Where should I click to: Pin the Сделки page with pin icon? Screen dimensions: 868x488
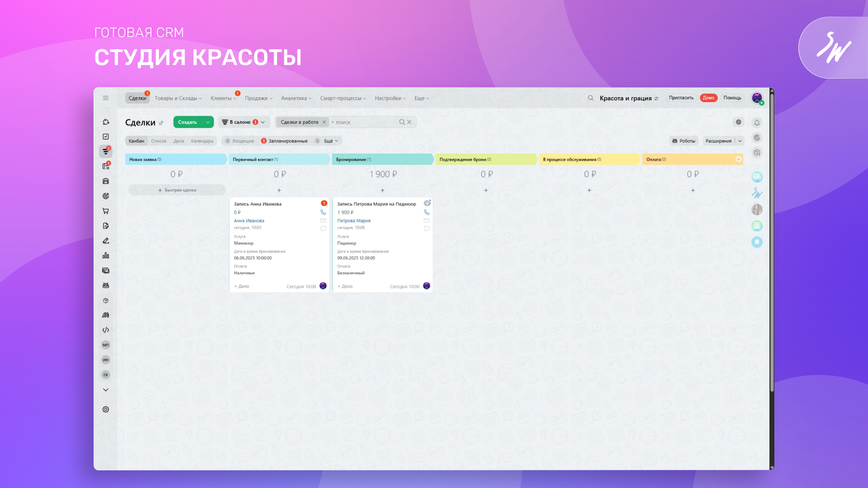[x=161, y=123]
